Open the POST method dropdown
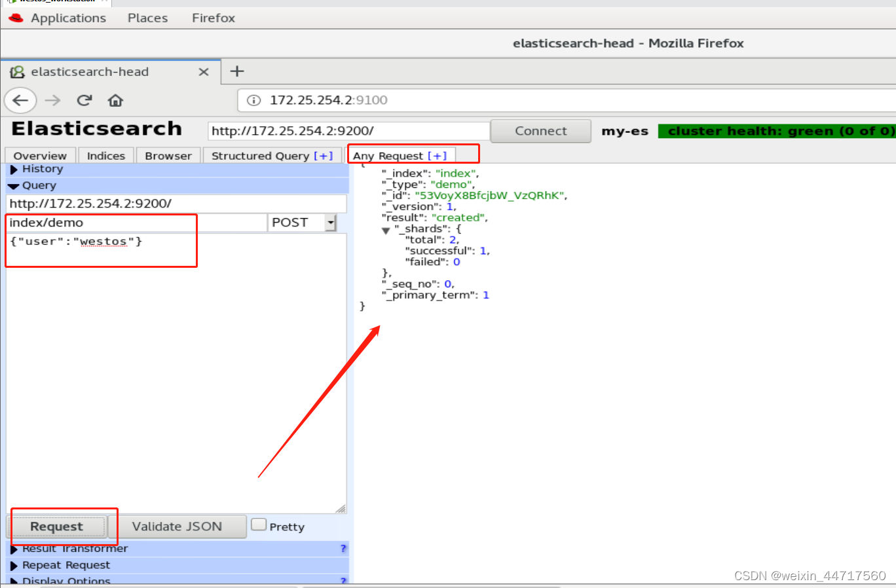 click(302, 223)
